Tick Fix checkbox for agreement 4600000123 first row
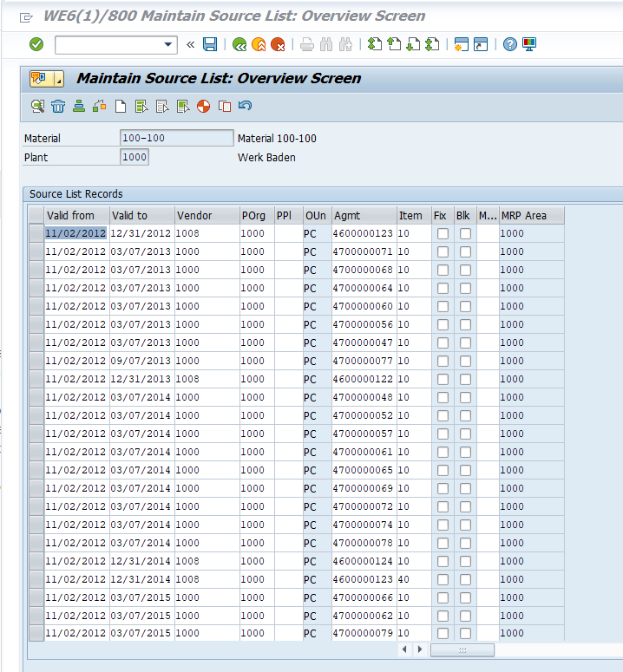 (443, 234)
